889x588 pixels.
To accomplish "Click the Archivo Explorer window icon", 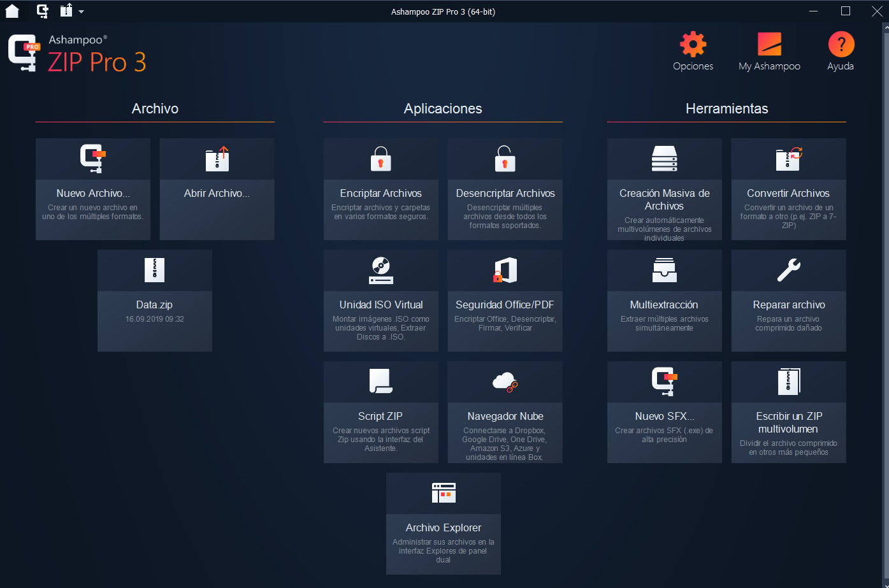I will [x=444, y=493].
